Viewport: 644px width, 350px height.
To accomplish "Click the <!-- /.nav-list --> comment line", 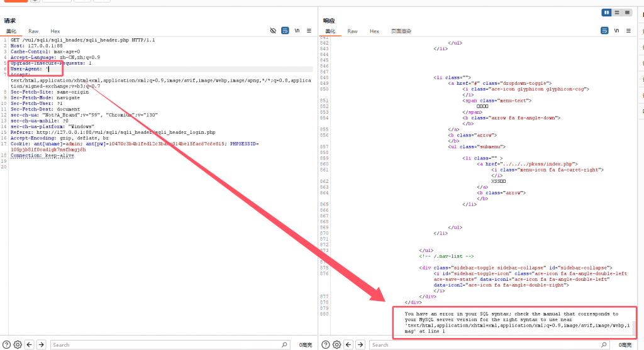I will pyautogui.click(x=447, y=256).
